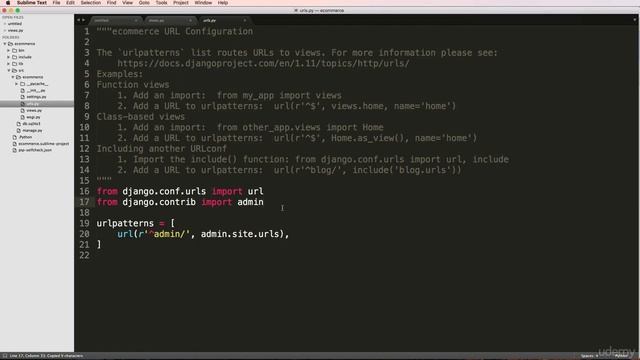This screenshot has height=360, width=640.
Task: Close the urls.py tab
Action: (244, 20)
